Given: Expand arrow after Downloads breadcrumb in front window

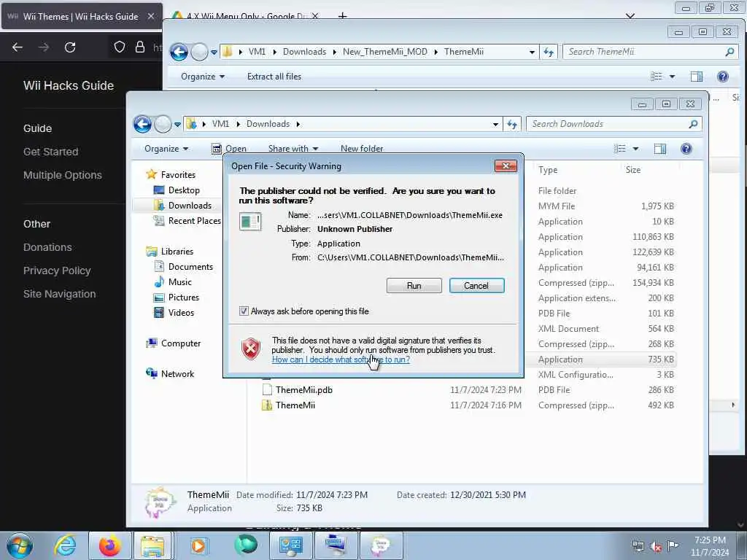Looking at the screenshot, I should (x=298, y=124).
